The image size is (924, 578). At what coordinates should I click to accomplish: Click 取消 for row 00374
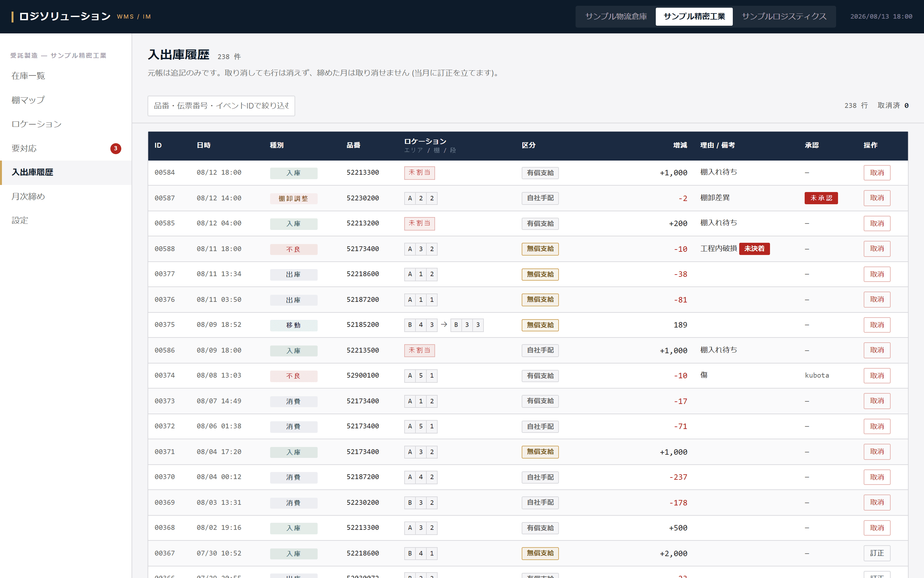tap(877, 376)
